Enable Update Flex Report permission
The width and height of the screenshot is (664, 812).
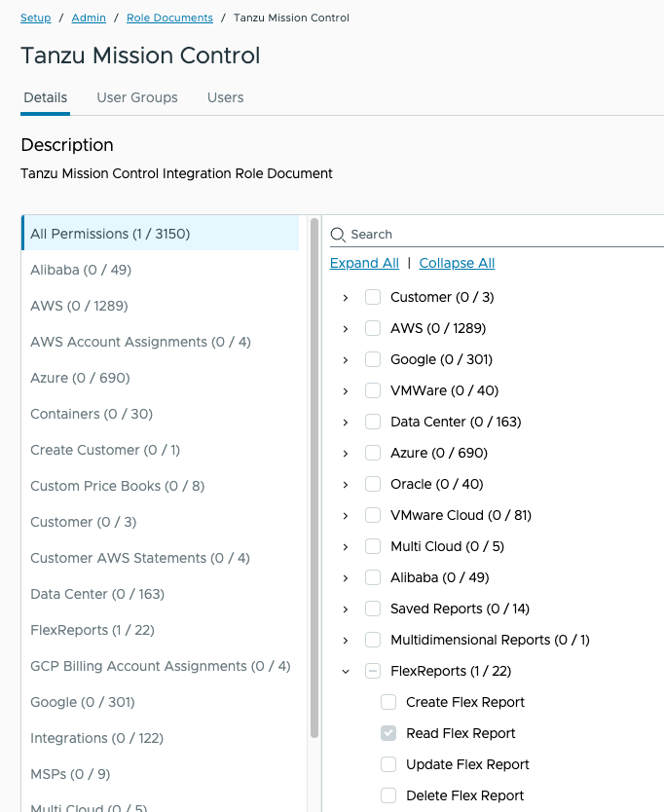coord(388,764)
